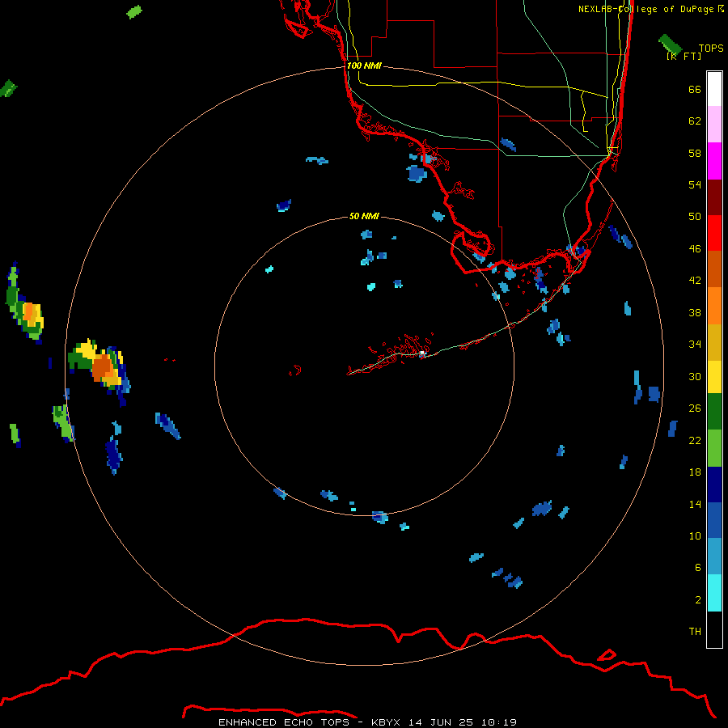
Task: Click the white radar site marker
Action: (422, 353)
